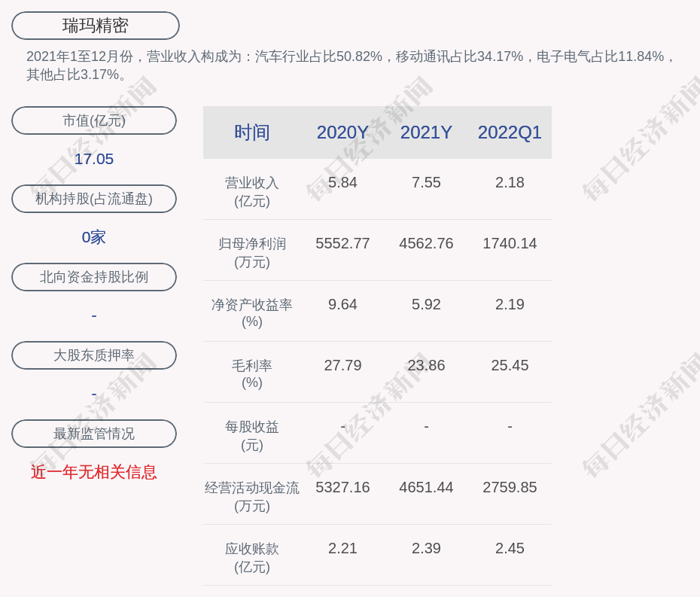
Task: Select the 2021Y column header
Action: pyautogui.click(x=426, y=132)
